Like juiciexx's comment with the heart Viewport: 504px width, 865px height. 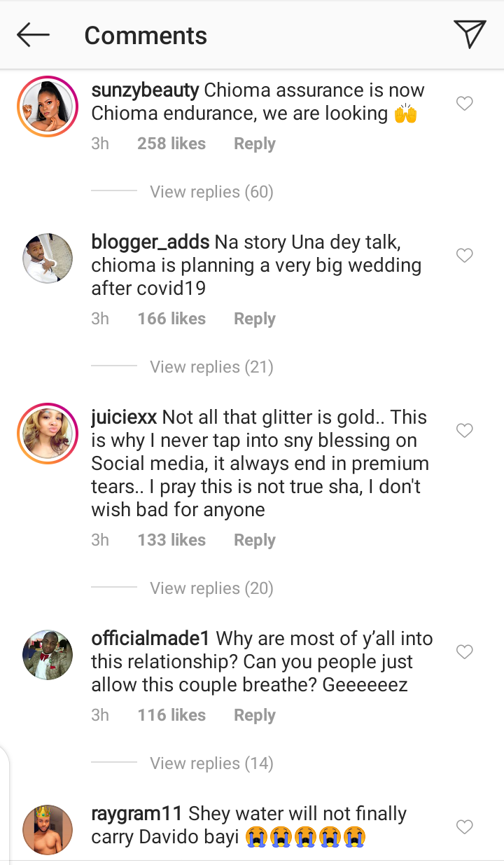click(x=465, y=430)
